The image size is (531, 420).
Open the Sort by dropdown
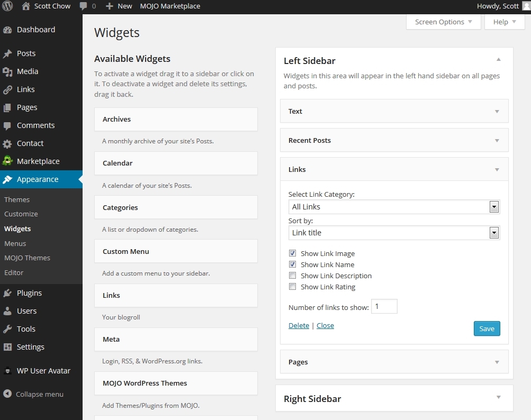pyautogui.click(x=394, y=233)
